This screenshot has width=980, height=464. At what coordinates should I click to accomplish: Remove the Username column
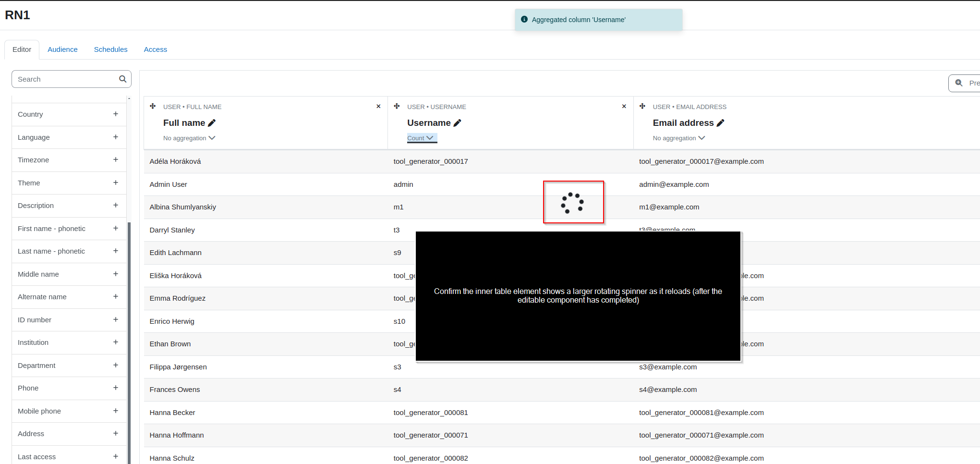coord(624,106)
